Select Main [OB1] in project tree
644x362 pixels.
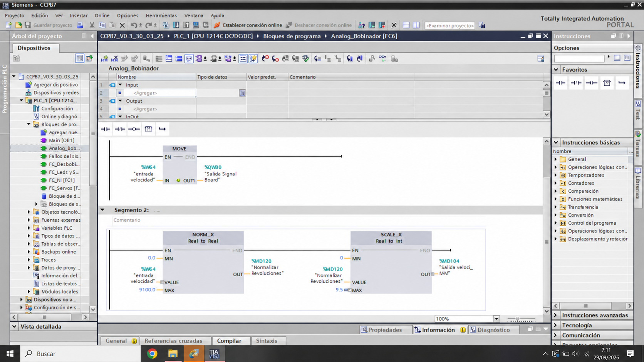[61, 140]
